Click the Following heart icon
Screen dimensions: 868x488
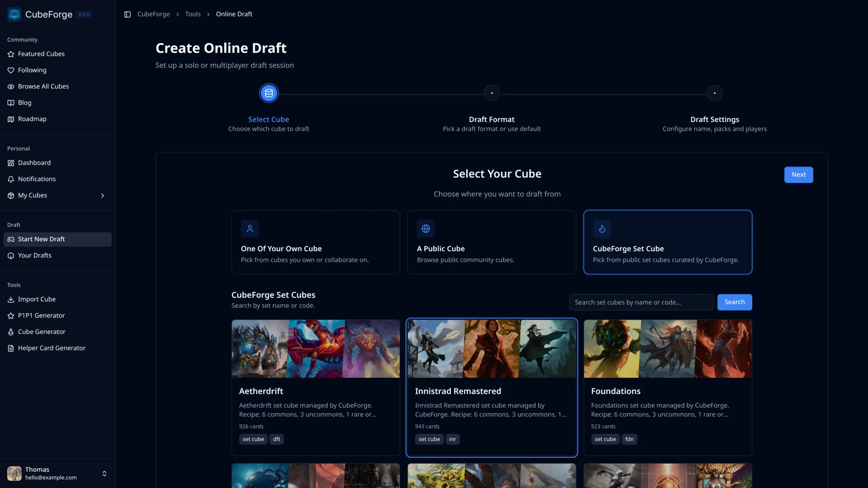tap(11, 70)
